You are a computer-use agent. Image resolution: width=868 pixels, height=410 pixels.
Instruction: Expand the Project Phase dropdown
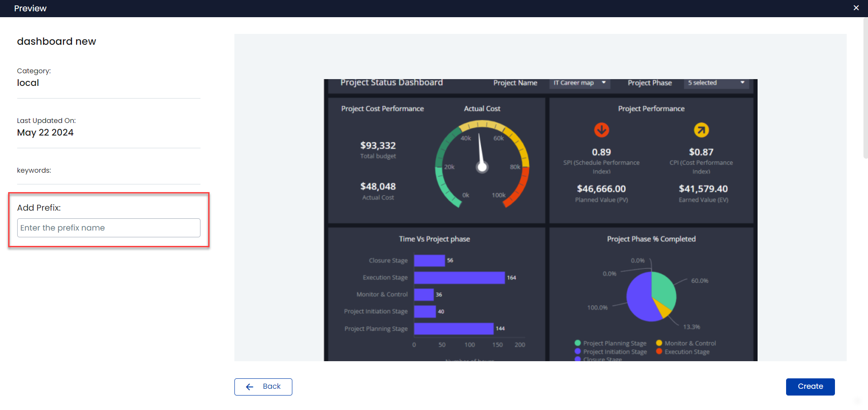click(715, 83)
